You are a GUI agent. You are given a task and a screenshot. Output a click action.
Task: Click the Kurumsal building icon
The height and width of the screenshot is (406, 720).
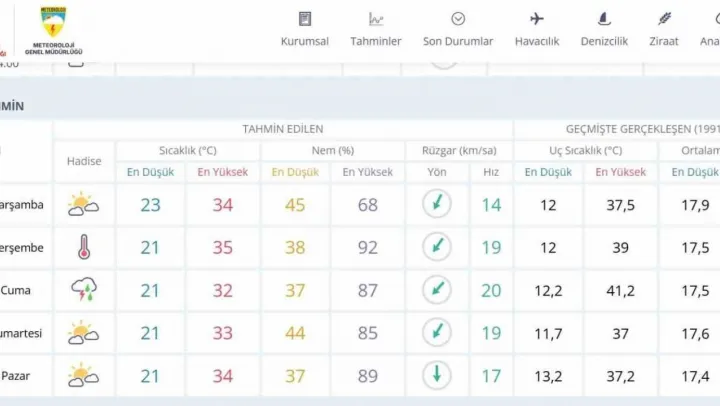[305, 19]
